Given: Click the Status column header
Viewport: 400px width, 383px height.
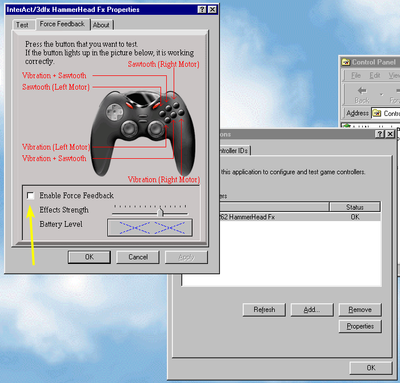Looking at the screenshot, I should click(355, 207).
